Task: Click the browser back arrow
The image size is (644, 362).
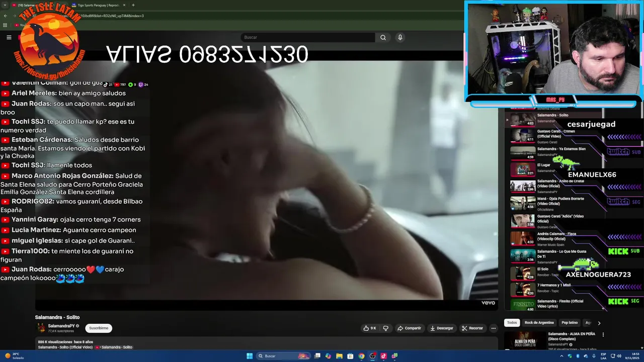Action: 5,16
